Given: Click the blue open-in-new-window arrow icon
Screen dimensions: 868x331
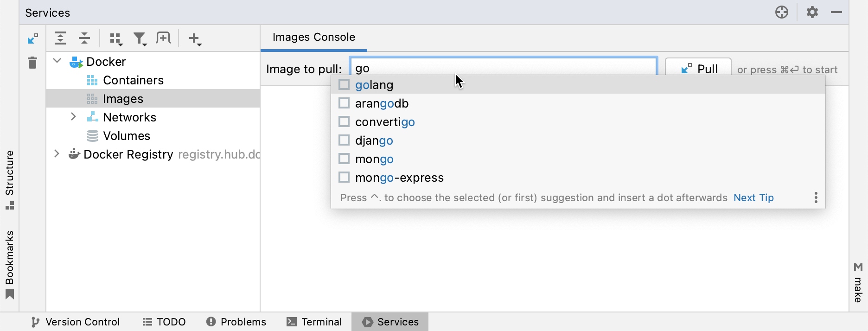Looking at the screenshot, I should 32,39.
